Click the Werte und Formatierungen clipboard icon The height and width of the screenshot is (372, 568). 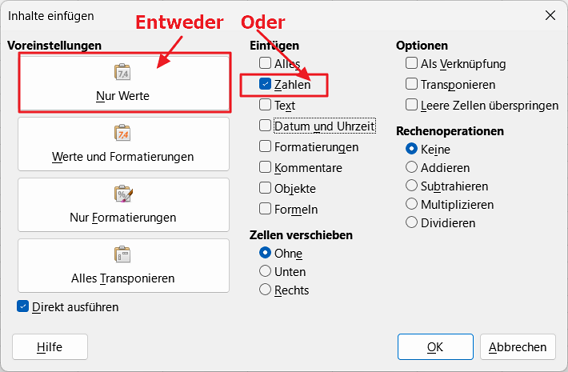pyautogui.click(x=122, y=133)
